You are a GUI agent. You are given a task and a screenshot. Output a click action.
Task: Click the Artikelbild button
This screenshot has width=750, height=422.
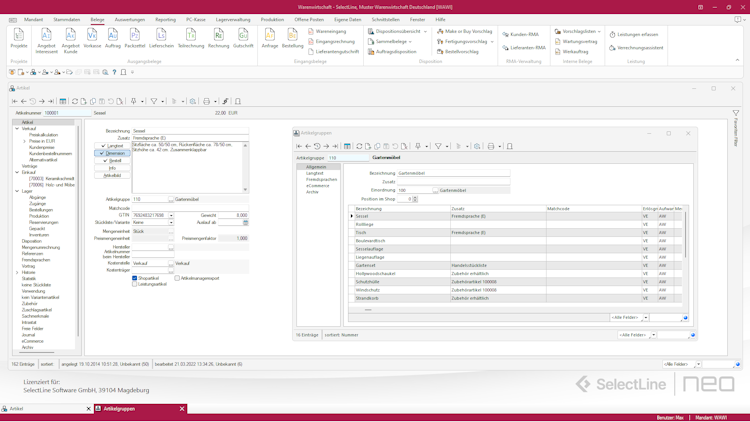pos(112,176)
